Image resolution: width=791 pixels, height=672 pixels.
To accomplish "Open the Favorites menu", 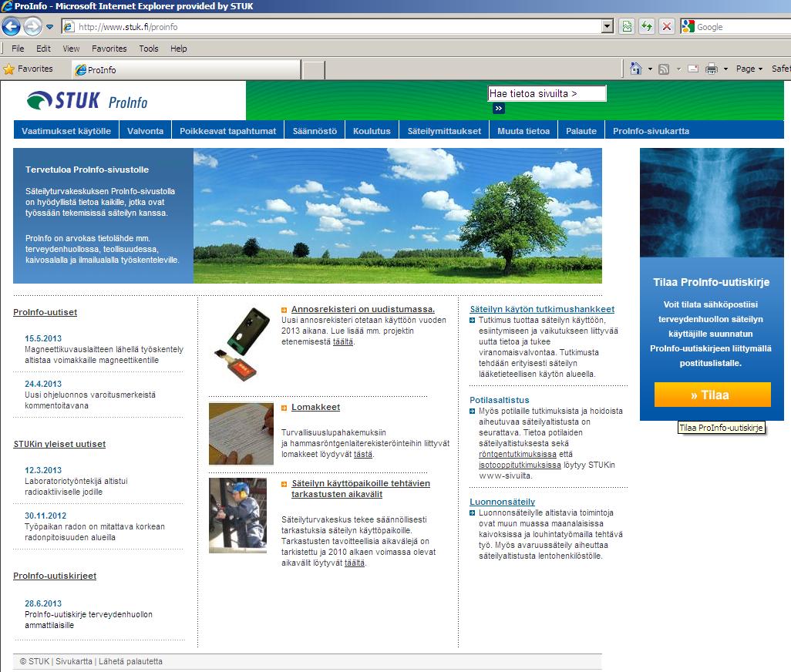I will (x=109, y=49).
